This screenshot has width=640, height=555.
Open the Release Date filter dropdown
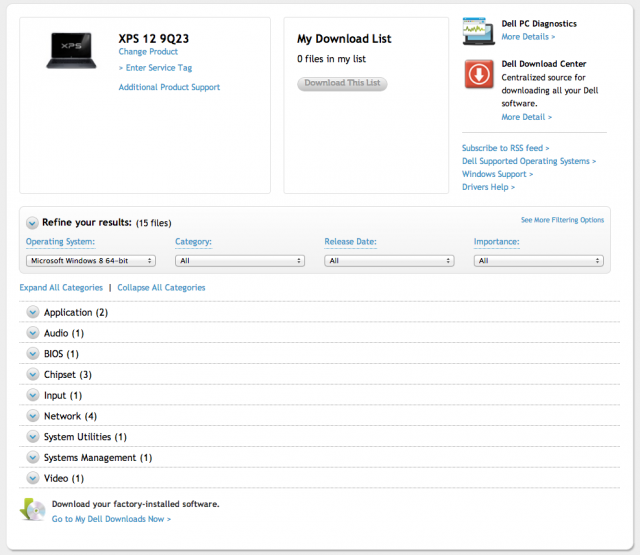[x=389, y=261]
